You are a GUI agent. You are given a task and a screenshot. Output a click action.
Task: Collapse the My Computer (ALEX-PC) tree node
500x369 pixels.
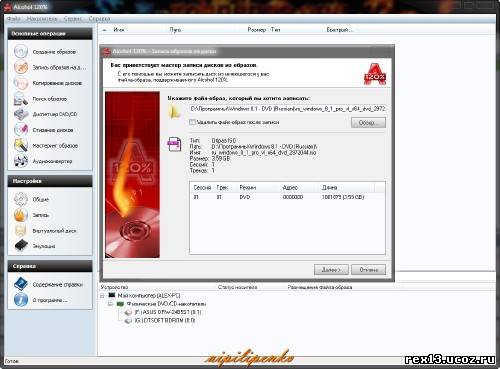103,296
